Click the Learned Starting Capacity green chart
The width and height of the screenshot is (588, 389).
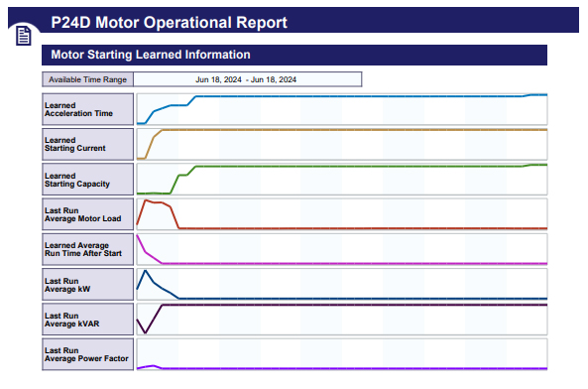point(342,179)
